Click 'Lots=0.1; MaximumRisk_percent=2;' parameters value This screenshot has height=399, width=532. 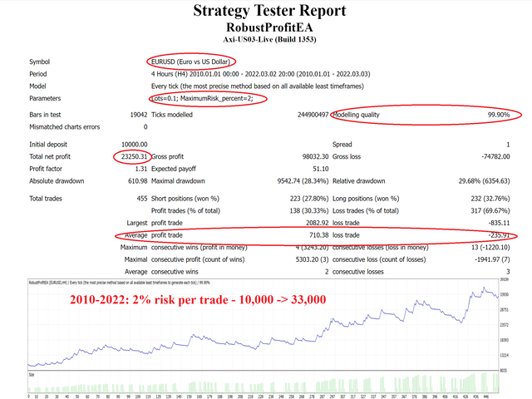point(202,98)
